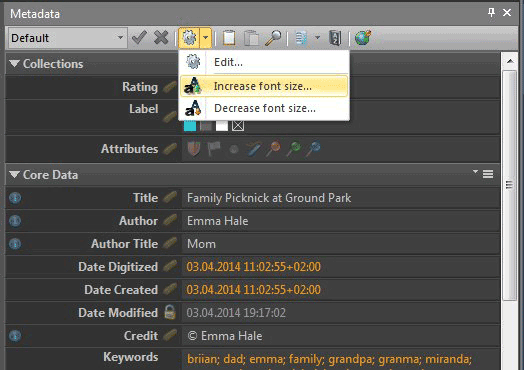The image size is (524, 370).
Task: Click the Keywords label text
Action: (x=131, y=357)
